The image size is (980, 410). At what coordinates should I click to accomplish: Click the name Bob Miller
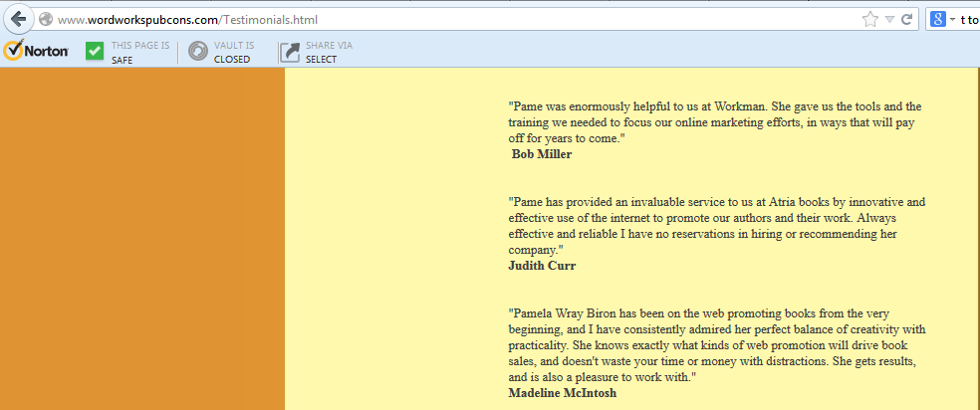(541, 154)
